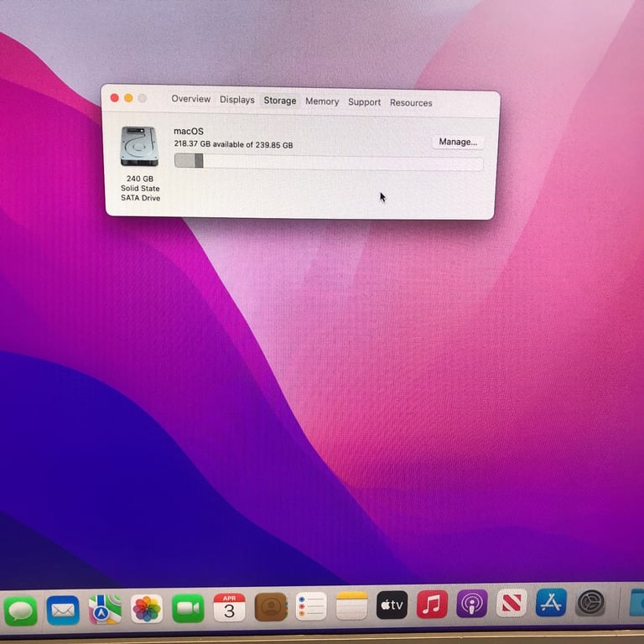The width and height of the screenshot is (644, 644).
Task: Launch Maps from the Dock
Action: [x=105, y=609]
